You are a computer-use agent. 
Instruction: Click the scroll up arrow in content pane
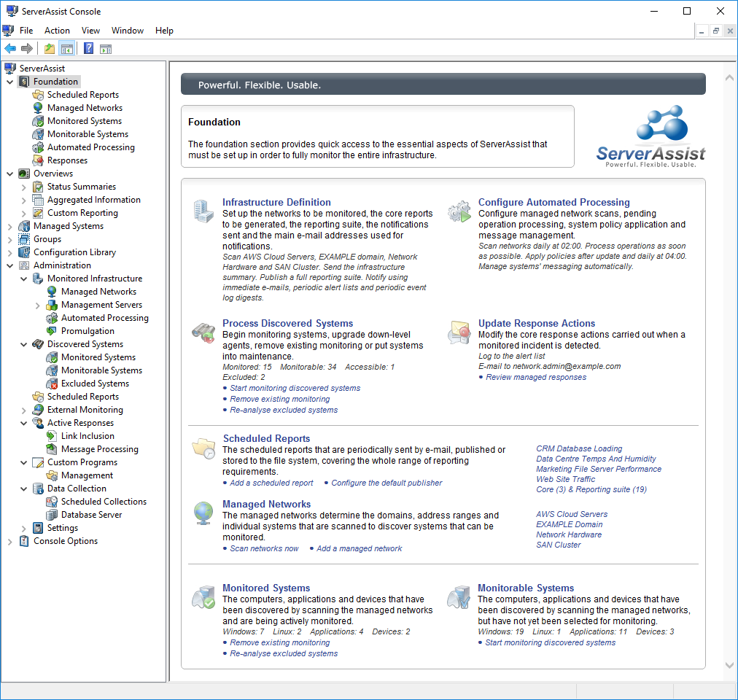click(x=729, y=78)
